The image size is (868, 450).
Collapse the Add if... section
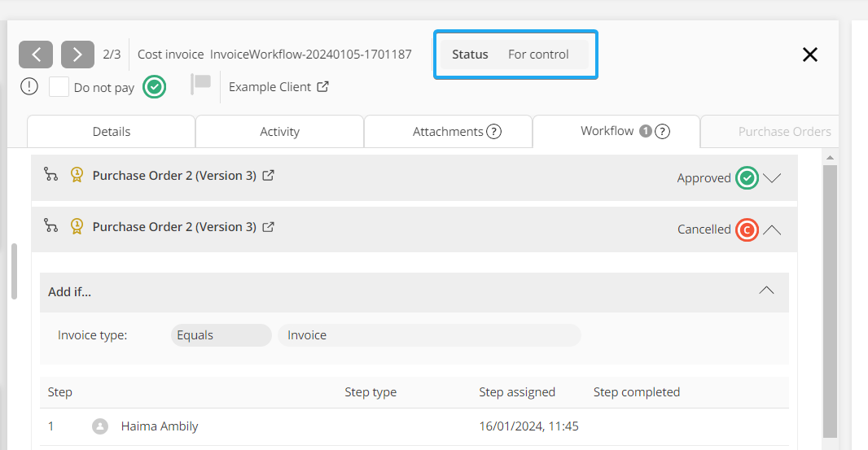766,291
